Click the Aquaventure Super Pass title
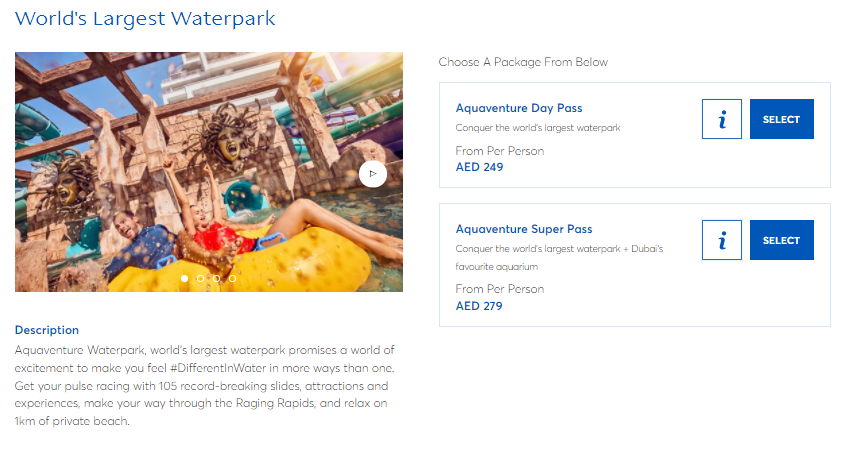Image resolution: width=847 pixels, height=449 pixels. [523, 229]
